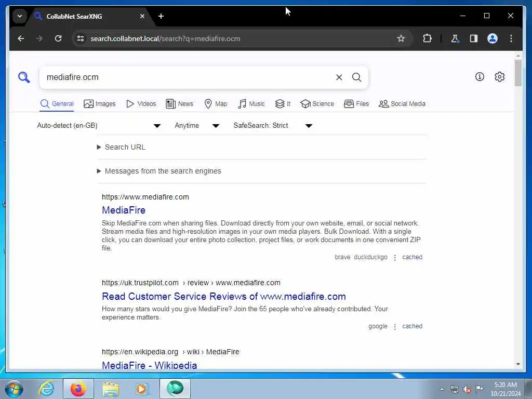
Task: Switch to the Files tab
Action: point(356,104)
